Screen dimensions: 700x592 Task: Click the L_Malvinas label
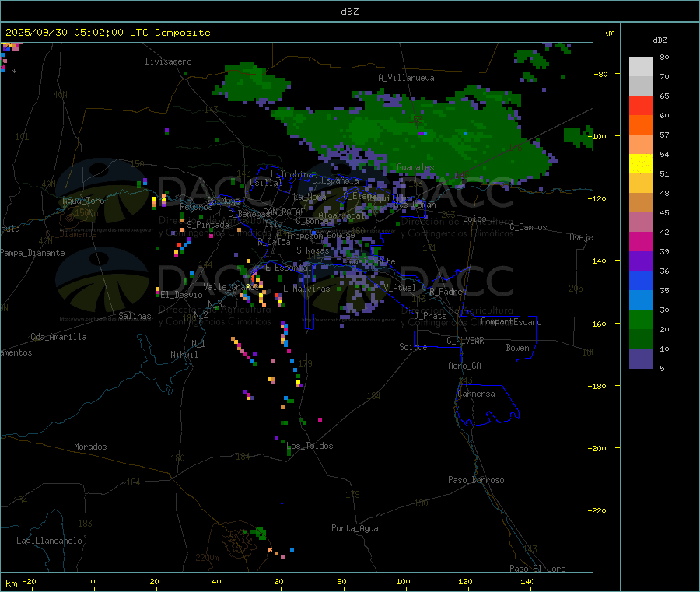(306, 289)
